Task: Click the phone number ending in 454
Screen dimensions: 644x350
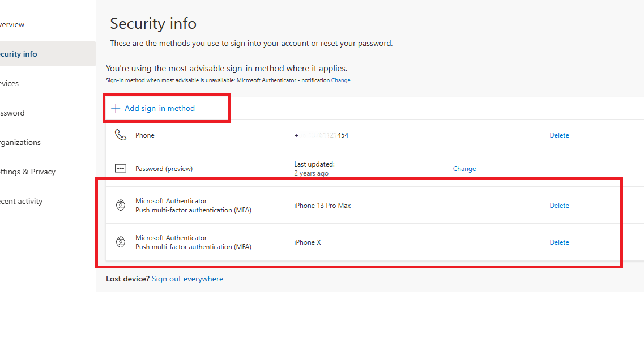Action: [321, 135]
